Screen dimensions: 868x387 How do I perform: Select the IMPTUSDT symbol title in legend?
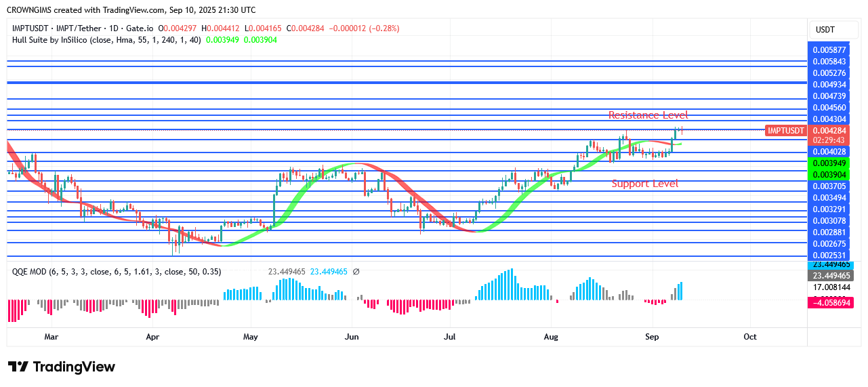[83, 28]
